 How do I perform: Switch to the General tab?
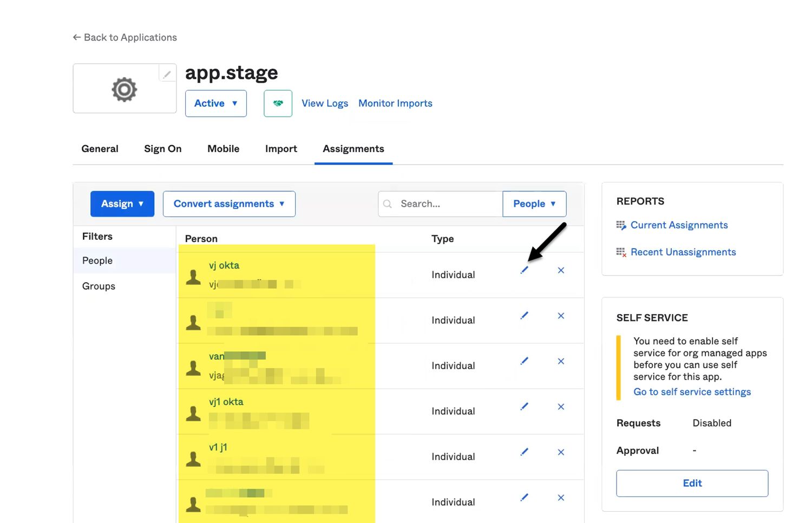tap(100, 149)
